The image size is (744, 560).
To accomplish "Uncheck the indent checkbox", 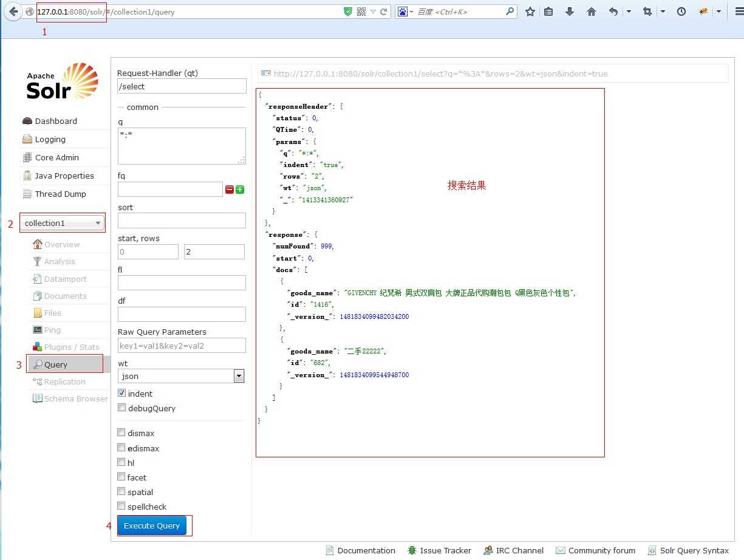I will [122, 393].
